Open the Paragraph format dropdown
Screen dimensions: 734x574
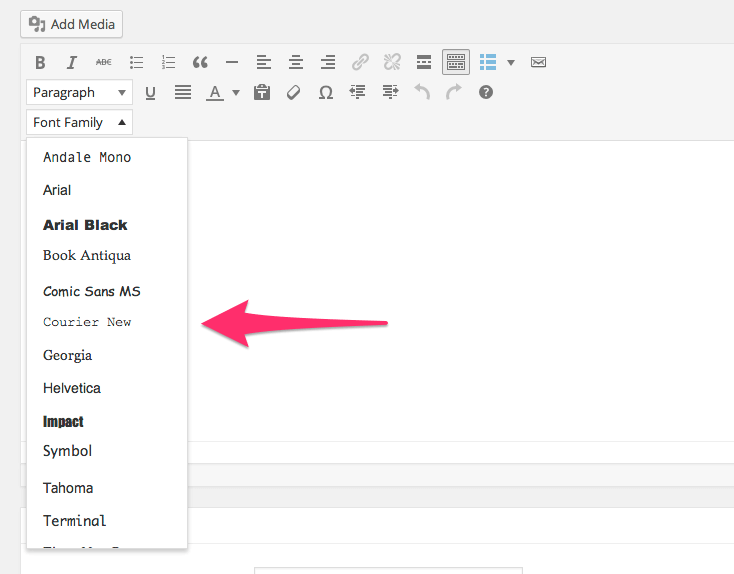point(79,92)
